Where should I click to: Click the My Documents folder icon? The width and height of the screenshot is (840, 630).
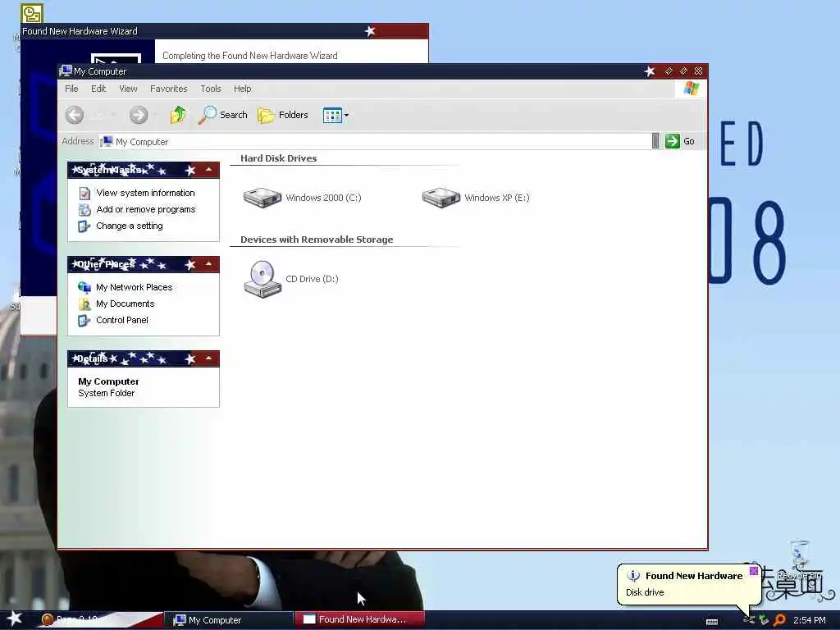click(x=84, y=304)
